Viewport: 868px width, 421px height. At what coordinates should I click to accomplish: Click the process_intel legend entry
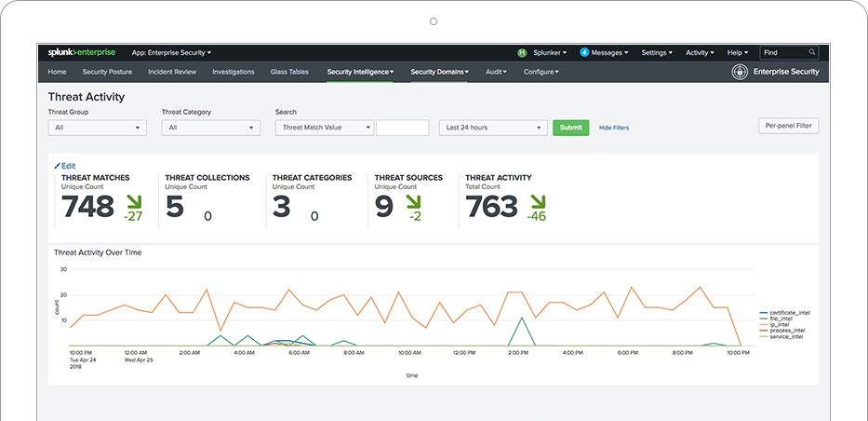coord(782,331)
